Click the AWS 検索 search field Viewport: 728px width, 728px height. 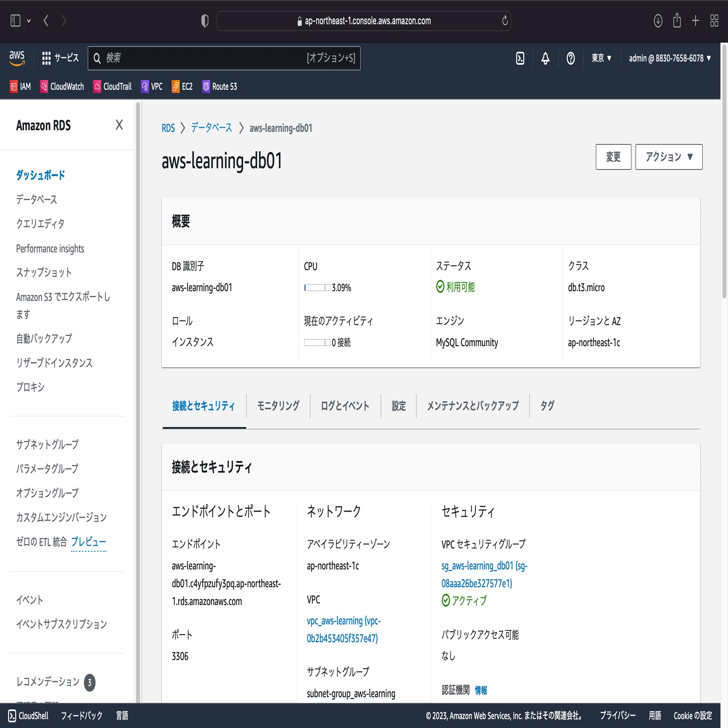coord(224,58)
